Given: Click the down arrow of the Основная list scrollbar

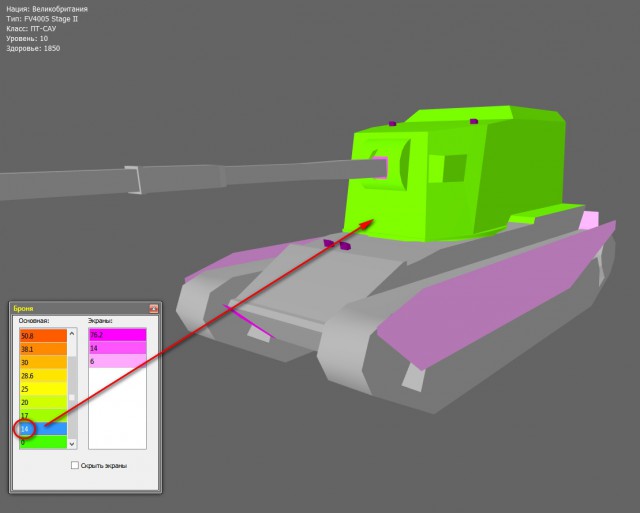Looking at the screenshot, I should (x=72, y=444).
